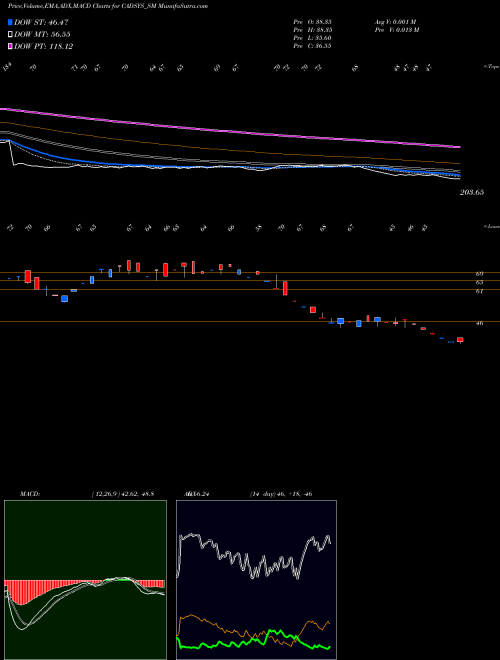Click the blue DOW ST legend swatch
Screen dimensions: 500x660
(x=11, y=22)
